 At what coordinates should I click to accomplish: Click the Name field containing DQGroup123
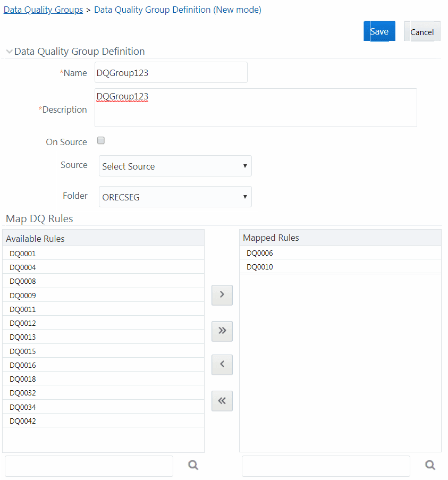point(170,72)
